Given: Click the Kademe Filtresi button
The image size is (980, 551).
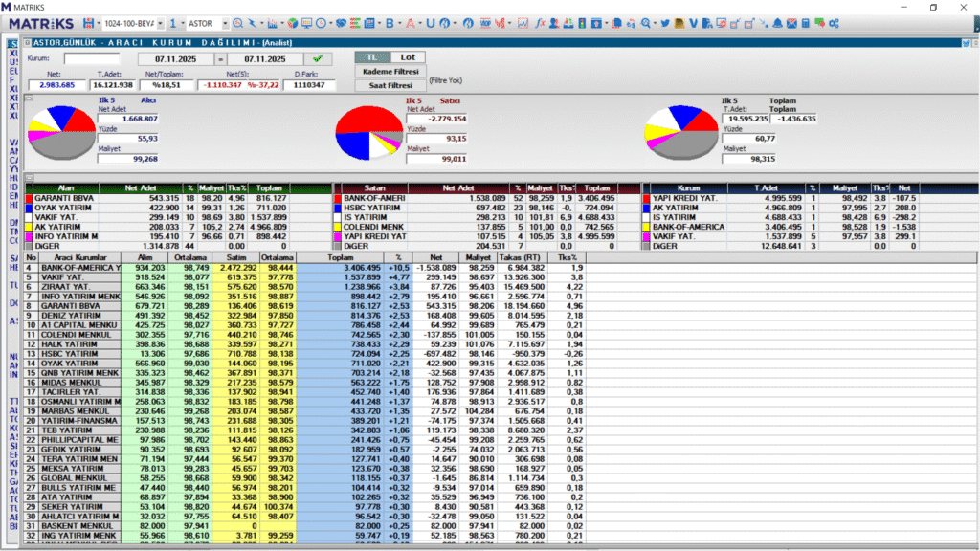Looking at the screenshot, I should pos(390,72).
